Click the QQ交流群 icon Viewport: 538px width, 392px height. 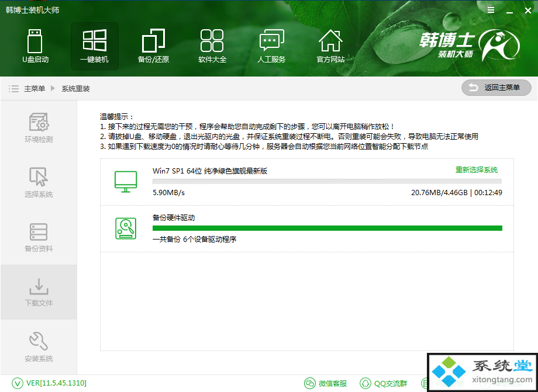coord(365,383)
